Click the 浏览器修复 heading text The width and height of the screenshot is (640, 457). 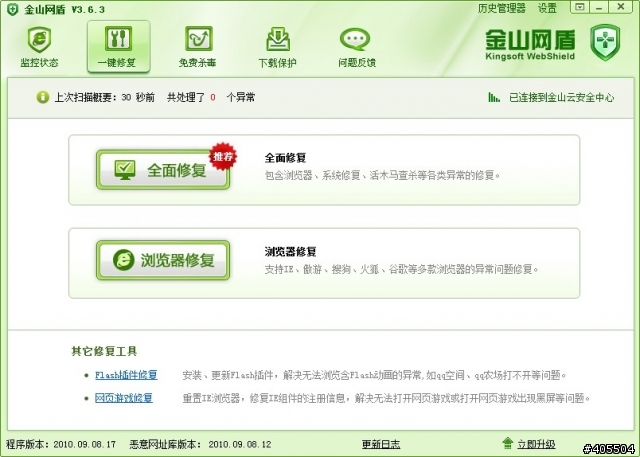pos(290,251)
